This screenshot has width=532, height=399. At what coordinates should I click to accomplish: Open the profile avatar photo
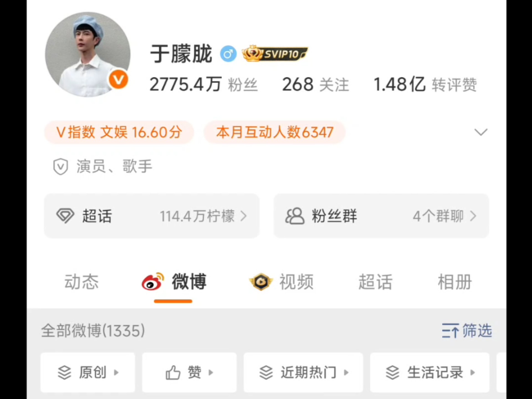tap(88, 54)
